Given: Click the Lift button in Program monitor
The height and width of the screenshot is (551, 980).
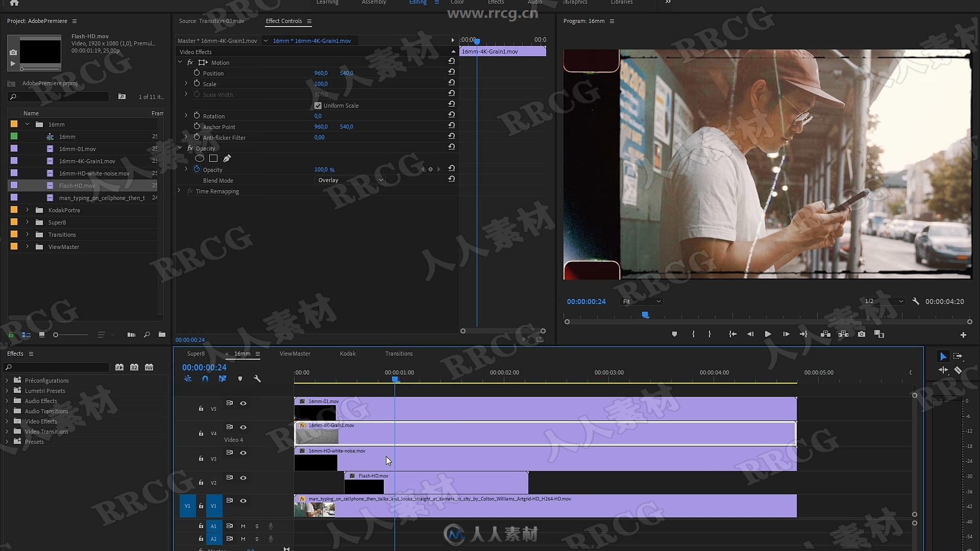Looking at the screenshot, I should [x=825, y=334].
